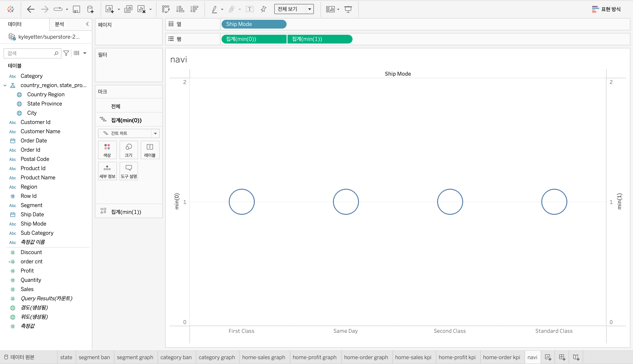633x364 pixels.
Task: Click the Tableau logo start icon
Action: 11,9
